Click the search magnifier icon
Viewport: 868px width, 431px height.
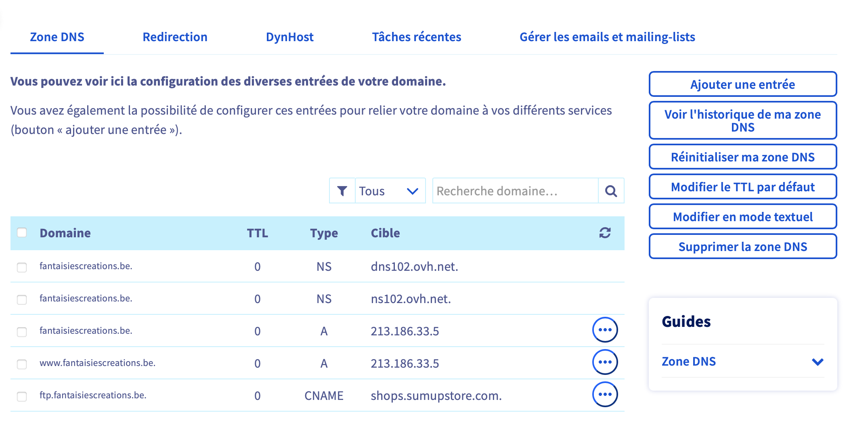pos(611,191)
